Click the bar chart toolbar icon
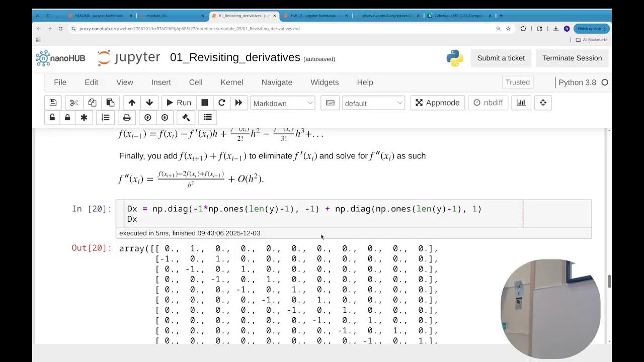This screenshot has width=644, height=362. pos(521,103)
